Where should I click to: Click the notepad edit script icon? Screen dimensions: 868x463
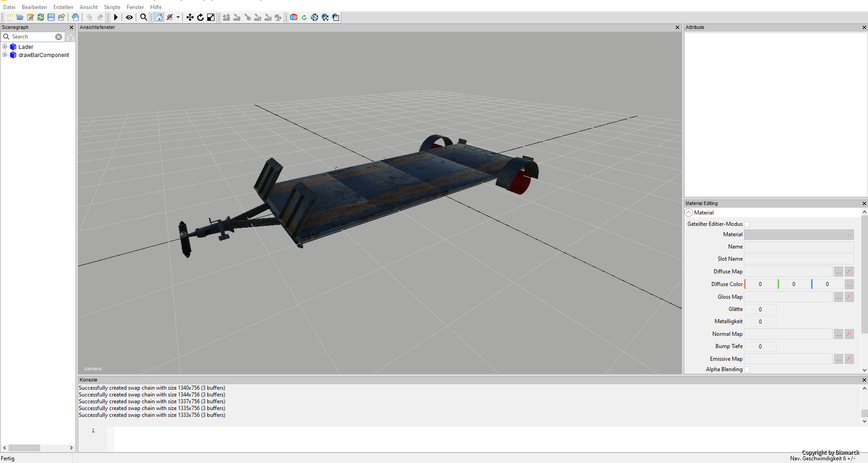click(x=30, y=17)
